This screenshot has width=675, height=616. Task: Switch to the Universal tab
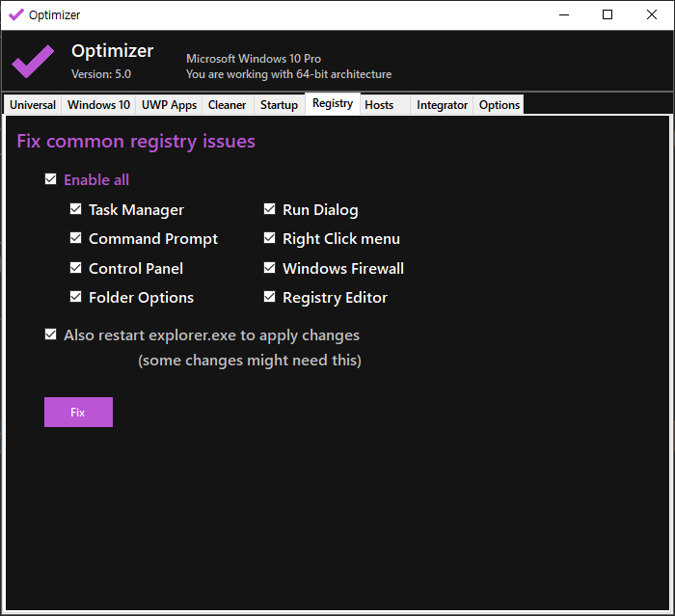(33, 105)
